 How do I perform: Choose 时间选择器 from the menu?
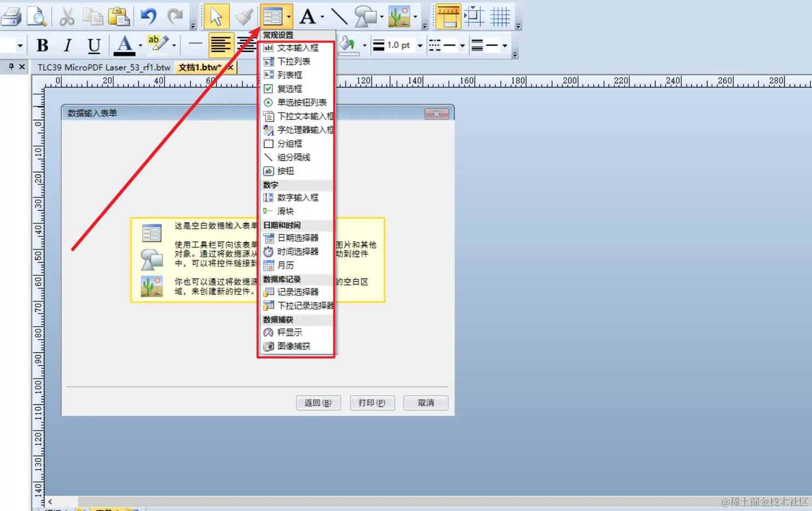coord(296,252)
